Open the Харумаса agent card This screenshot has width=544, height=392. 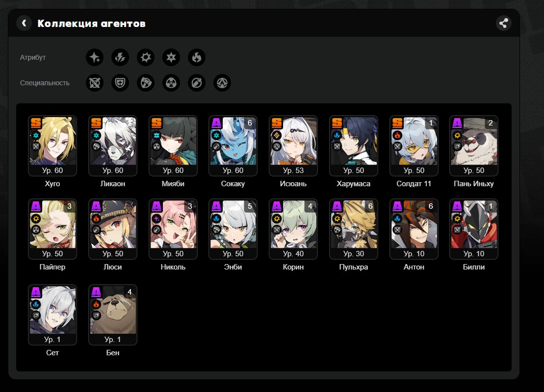coord(354,146)
